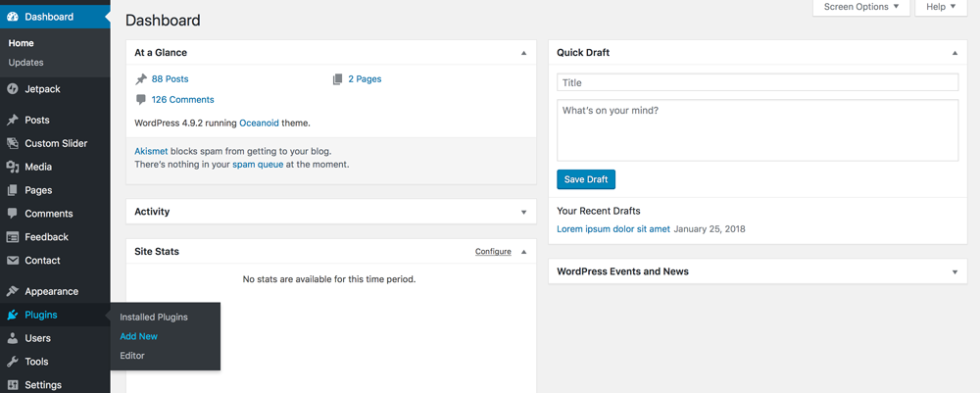Click the Media icon in sidebar

pos(13,167)
